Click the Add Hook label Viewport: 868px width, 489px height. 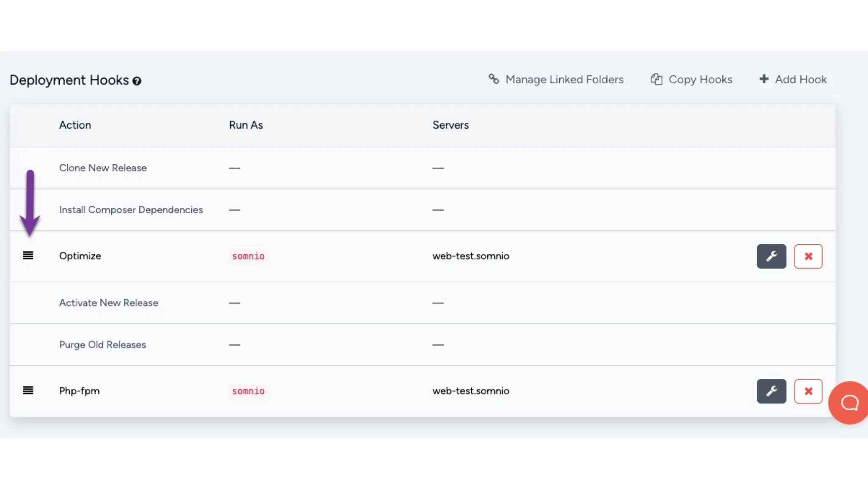(x=800, y=80)
